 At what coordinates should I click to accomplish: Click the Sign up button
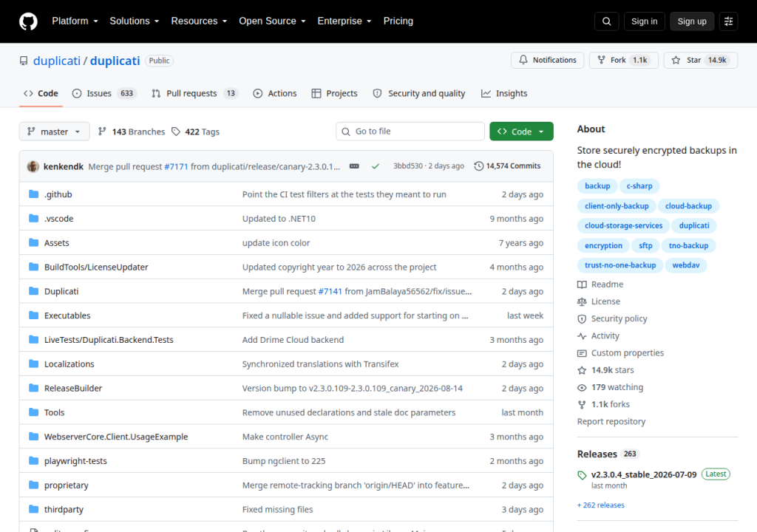[x=692, y=21]
